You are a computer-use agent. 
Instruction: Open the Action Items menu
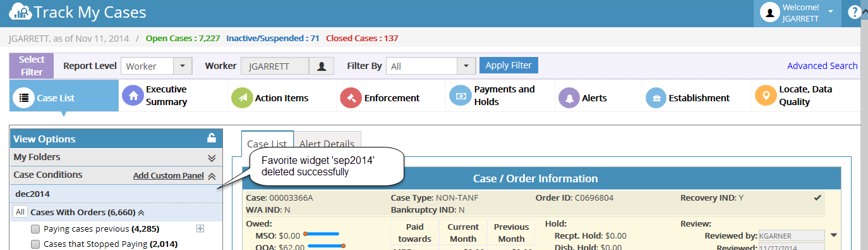[282, 98]
